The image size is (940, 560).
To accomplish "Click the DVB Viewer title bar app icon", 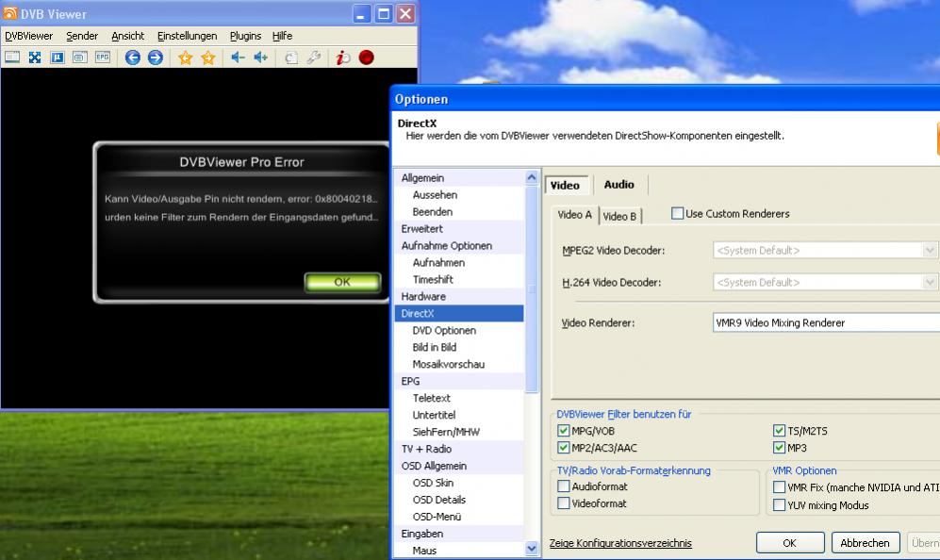I will click(x=10, y=13).
